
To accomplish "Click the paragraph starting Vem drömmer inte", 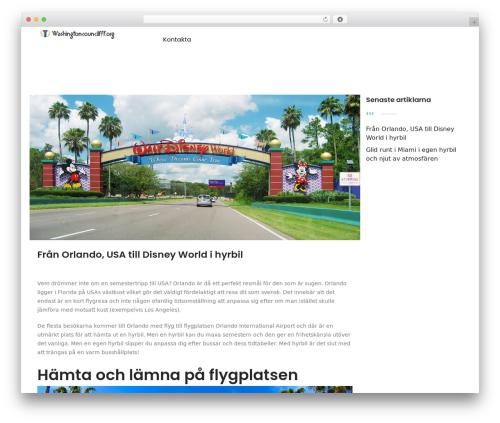I will tap(192, 296).
